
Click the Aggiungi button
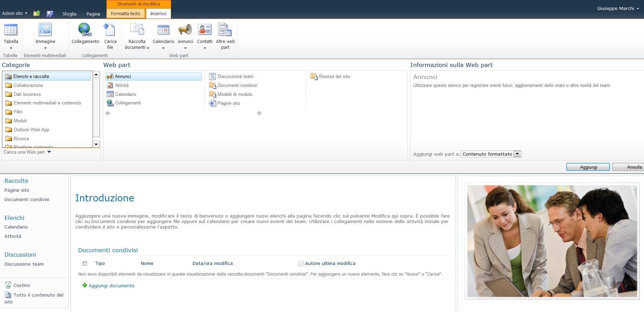[588, 167]
